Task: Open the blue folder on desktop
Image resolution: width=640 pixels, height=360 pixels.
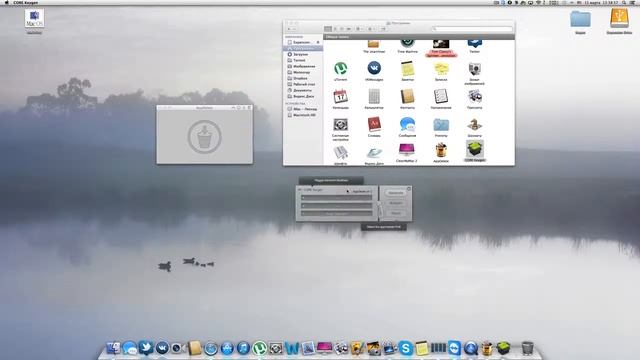Action: [x=580, y=19]
